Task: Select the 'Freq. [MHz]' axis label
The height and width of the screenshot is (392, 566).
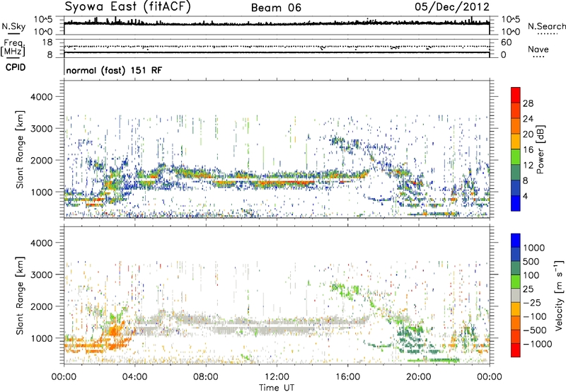Action: pos(13,48)
